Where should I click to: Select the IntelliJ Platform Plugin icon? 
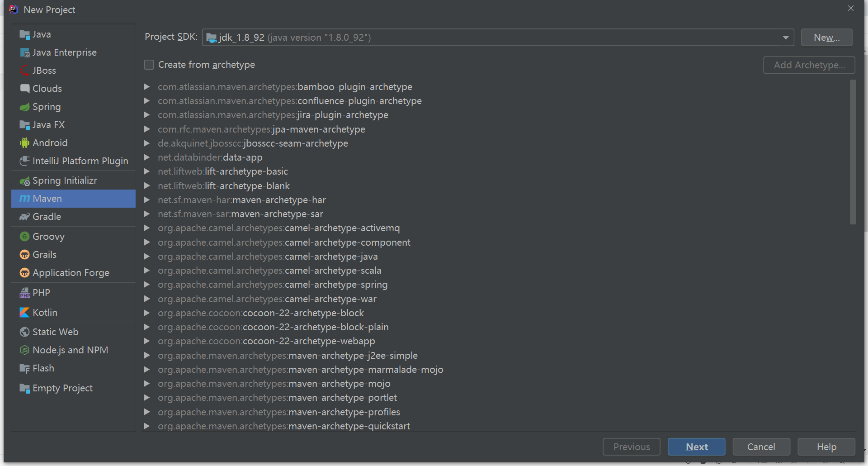25,161
